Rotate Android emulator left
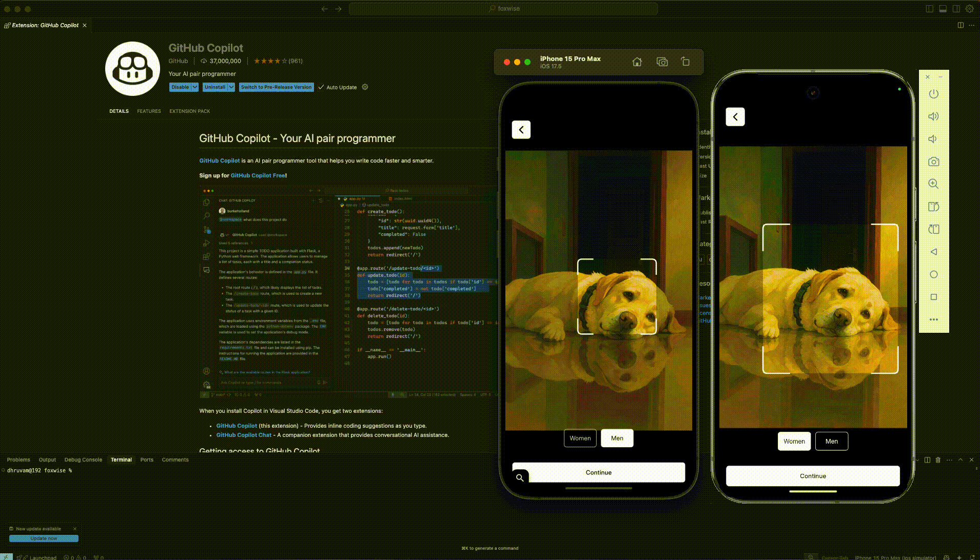 coord(934,207)
